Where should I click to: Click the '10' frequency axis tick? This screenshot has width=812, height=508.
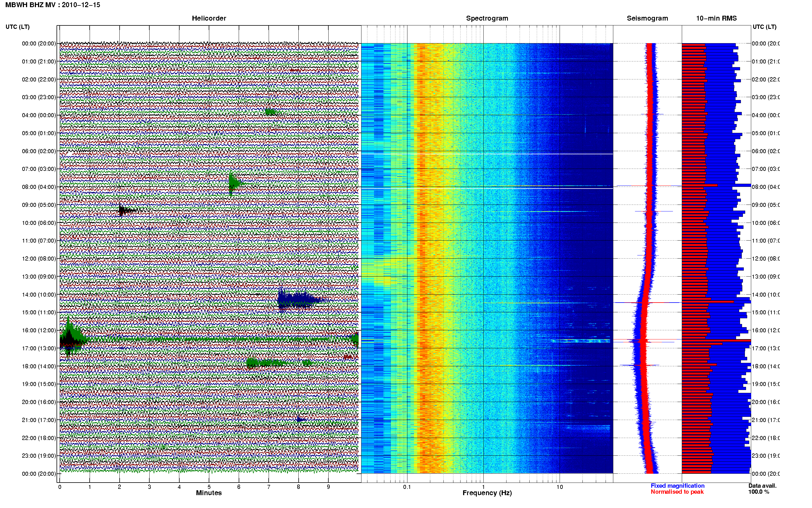pyautogui.click(x=560, y=487)
